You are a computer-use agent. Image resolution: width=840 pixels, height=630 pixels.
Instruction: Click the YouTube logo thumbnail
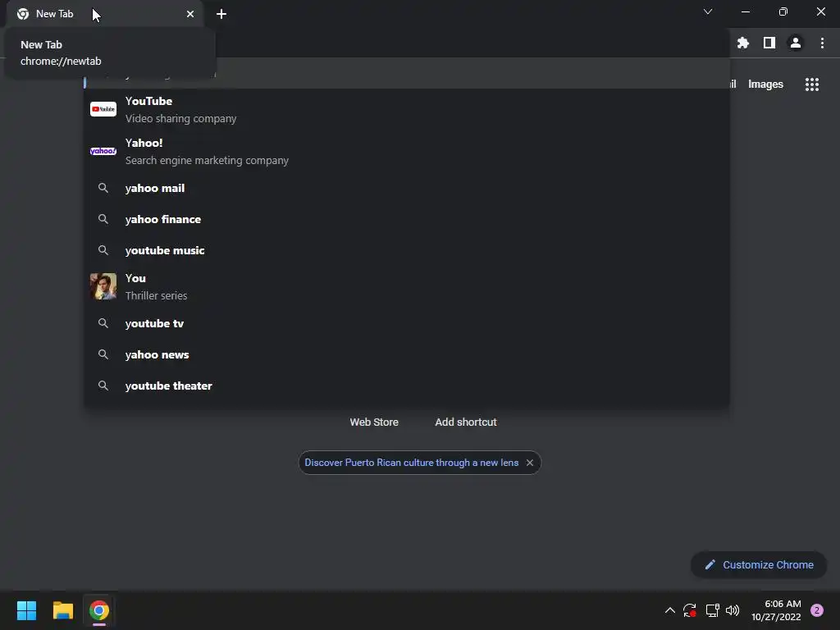click(103, 109)
